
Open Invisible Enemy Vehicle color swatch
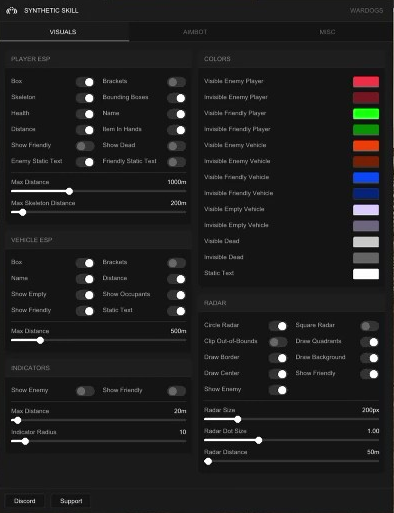[x=366, y=162]
